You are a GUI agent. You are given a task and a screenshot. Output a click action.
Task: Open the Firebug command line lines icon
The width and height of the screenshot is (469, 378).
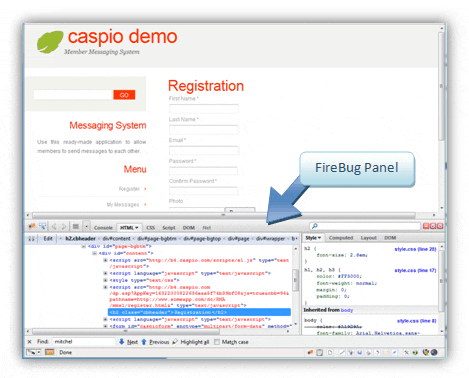click(x=76, y=227)
